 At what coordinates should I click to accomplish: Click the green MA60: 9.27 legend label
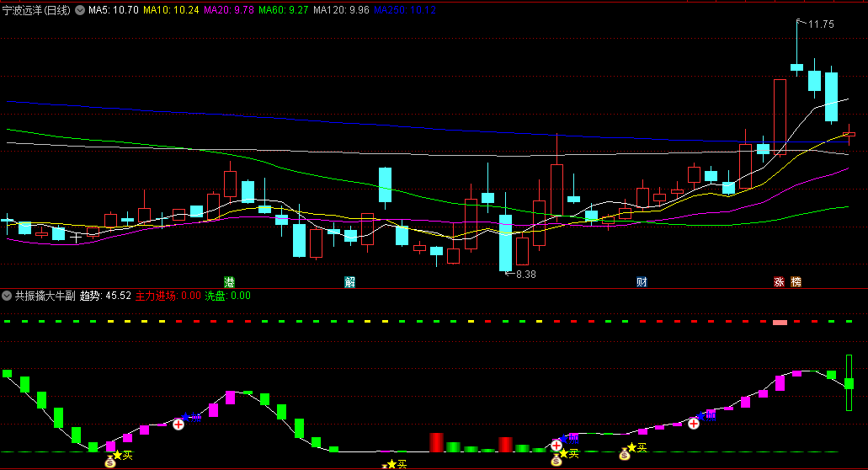point(284,10)
